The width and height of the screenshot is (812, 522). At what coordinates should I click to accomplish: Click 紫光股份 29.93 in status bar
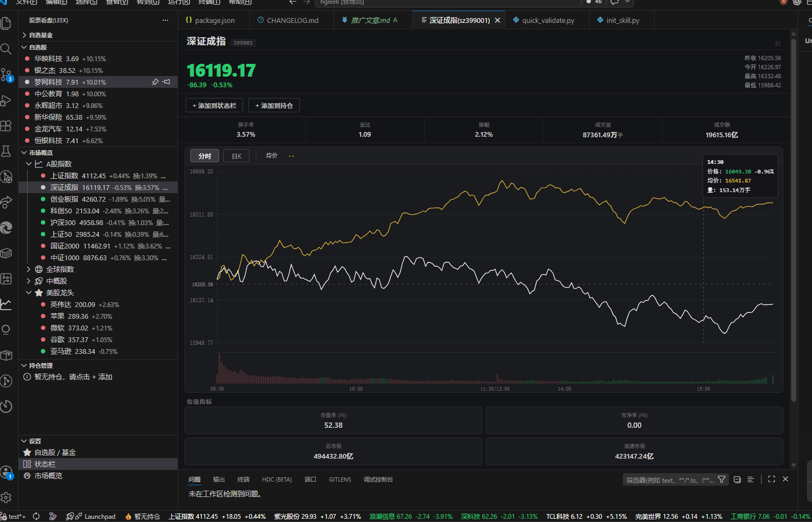(x=317, y=516)
